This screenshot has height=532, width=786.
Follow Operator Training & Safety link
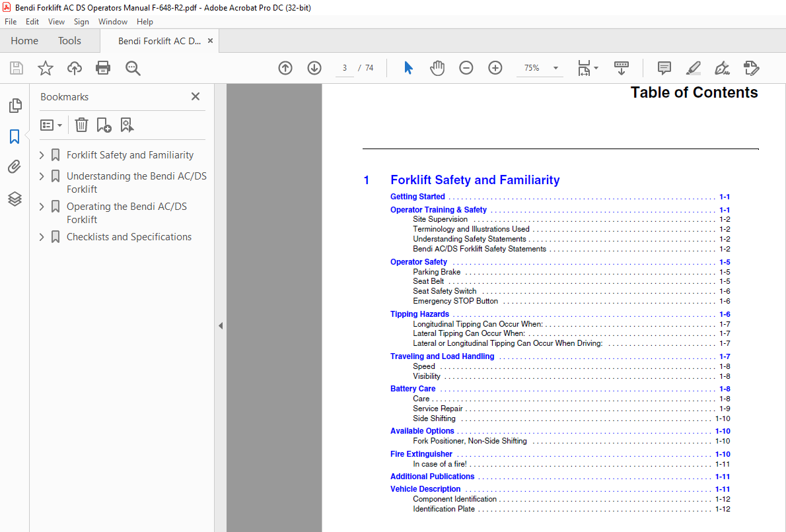point(438,210)
